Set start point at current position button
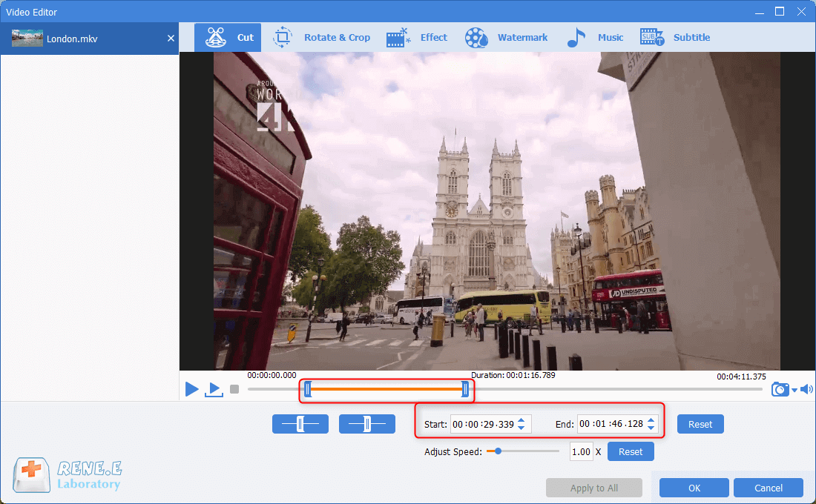Screen dimensions: 816x504 [300, 425]
